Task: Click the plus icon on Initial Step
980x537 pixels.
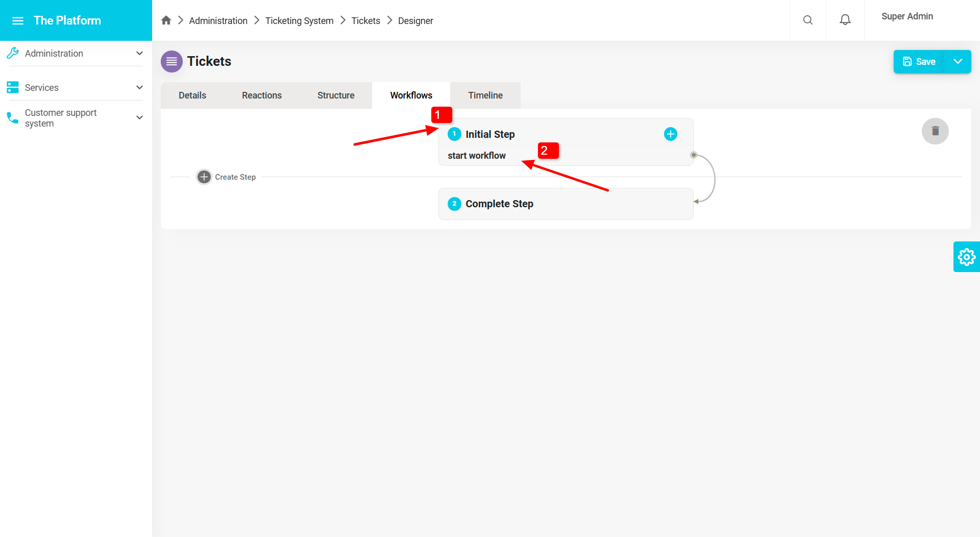Action: click(x=670, y=134)
